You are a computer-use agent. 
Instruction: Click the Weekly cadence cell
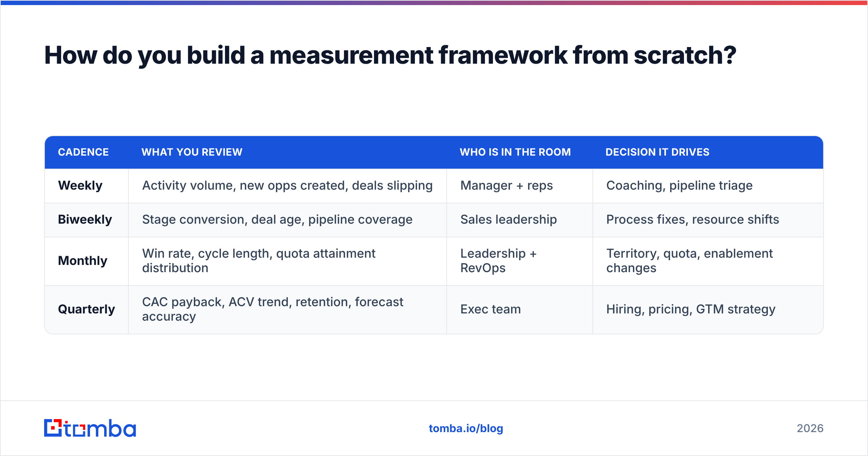tap(86, 186)
